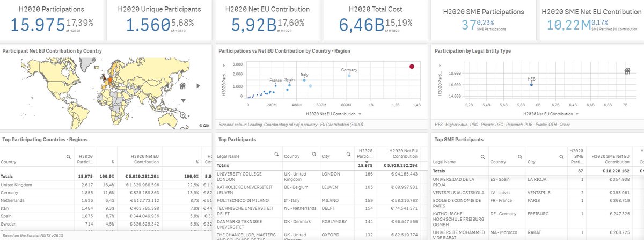Select Italy row in Countries table
The width and height of the screenshot is (644, 240).
pos(106,207)
